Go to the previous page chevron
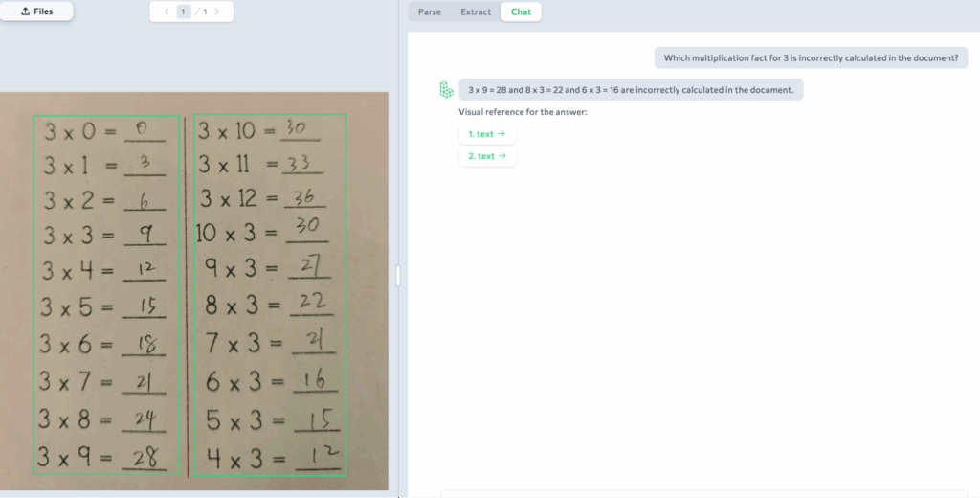This screenshot has height=498, width=980. tap(167, 11)
